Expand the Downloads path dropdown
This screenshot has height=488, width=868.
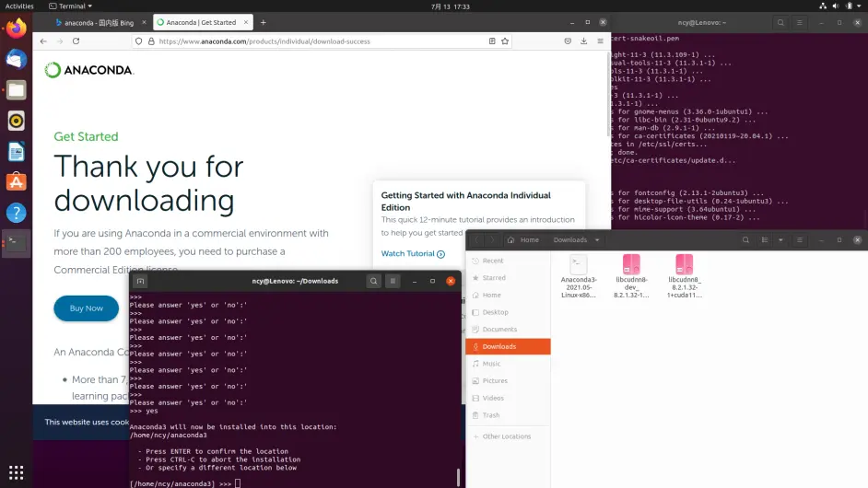[597, 240]
